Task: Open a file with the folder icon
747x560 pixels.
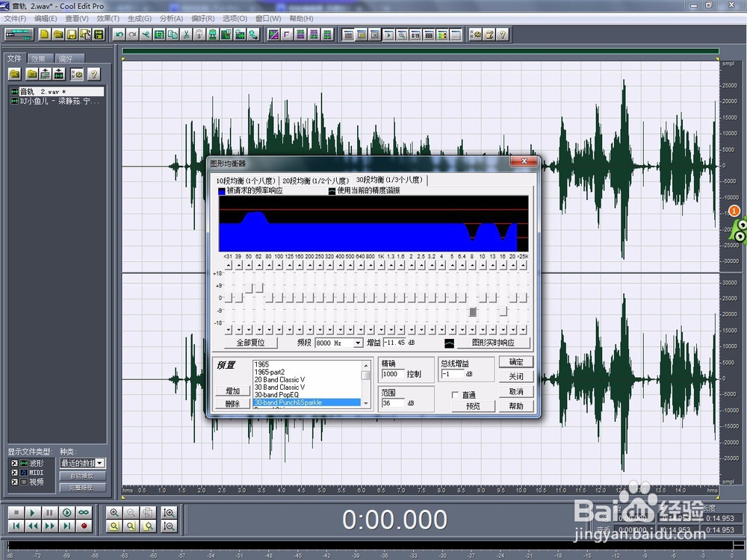Action: coord(58,34)
